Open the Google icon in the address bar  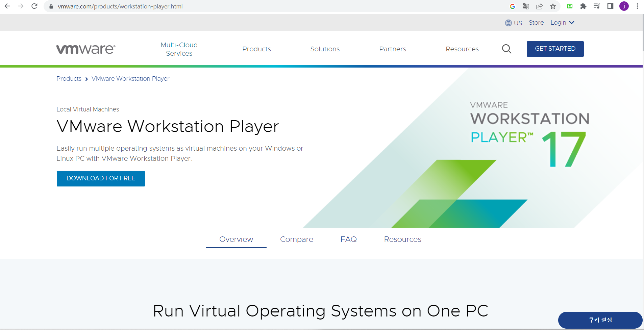[512, 6]
